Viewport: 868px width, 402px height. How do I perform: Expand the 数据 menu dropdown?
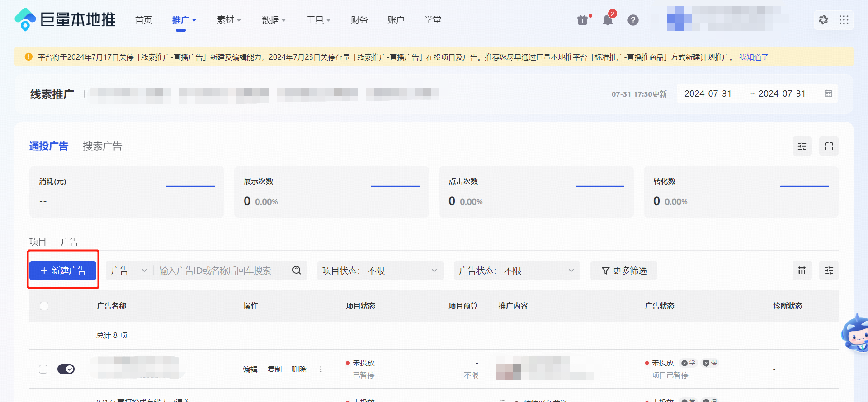274,20
